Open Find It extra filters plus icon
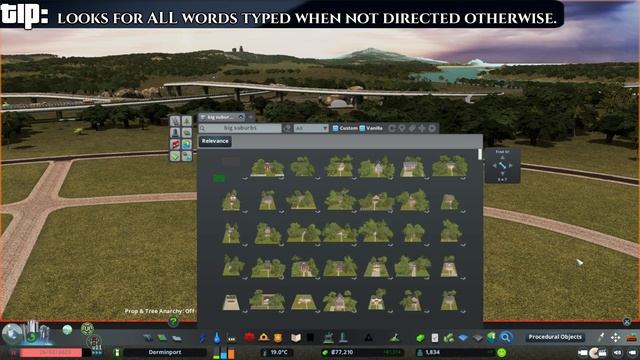Image resolution: width=640 pixels, height=360 pixels. click(422, 128)
